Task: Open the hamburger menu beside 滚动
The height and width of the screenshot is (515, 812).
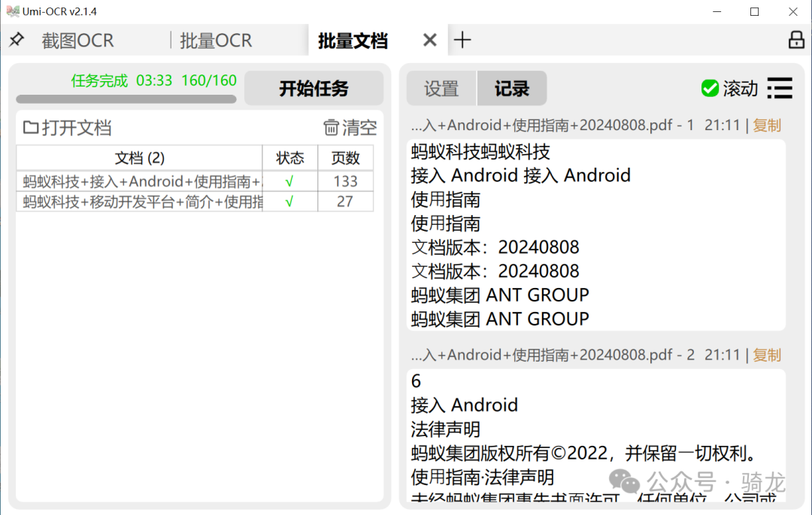Action: point(780,89)
